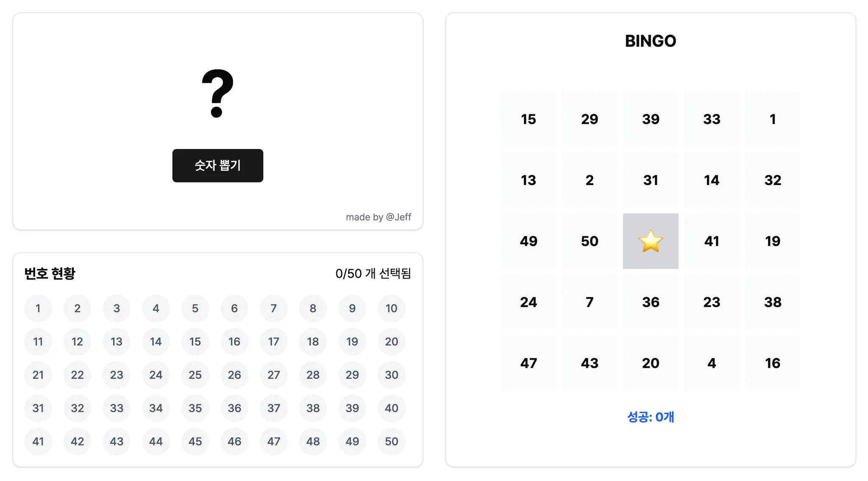Viewport: 868px width, 481px height.
Task: Click the 성공: 0개 success counter
Action: 650,417
